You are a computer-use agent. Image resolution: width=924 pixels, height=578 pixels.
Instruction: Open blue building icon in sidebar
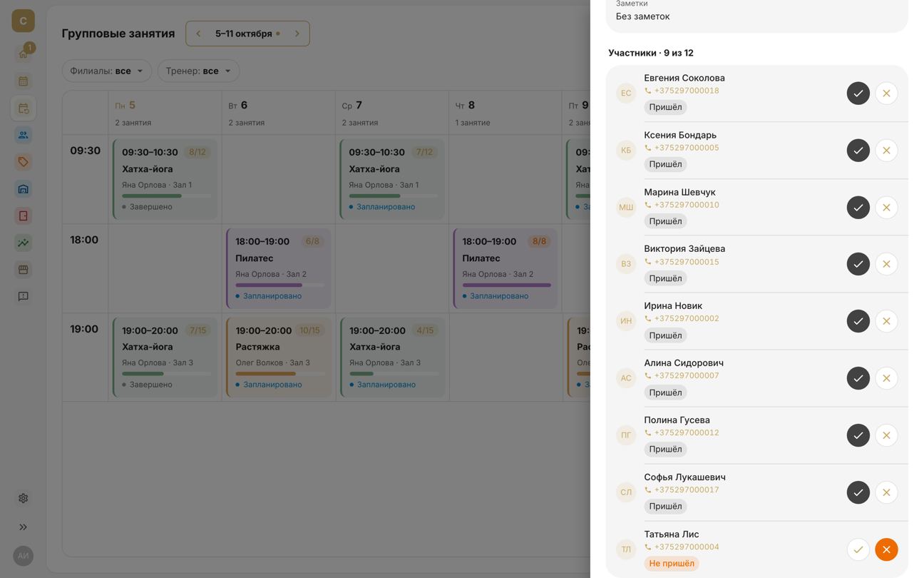click(24, 189)
